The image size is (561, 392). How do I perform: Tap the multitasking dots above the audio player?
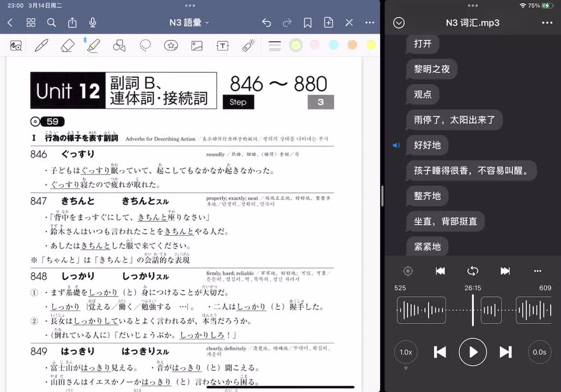tap(473, 6)
